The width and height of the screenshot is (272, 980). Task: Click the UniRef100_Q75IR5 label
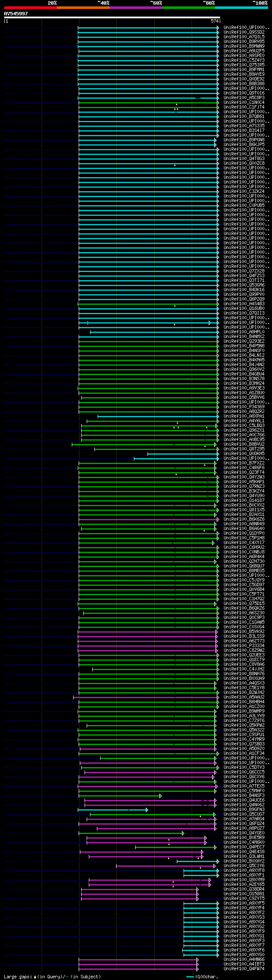[244, 65]
